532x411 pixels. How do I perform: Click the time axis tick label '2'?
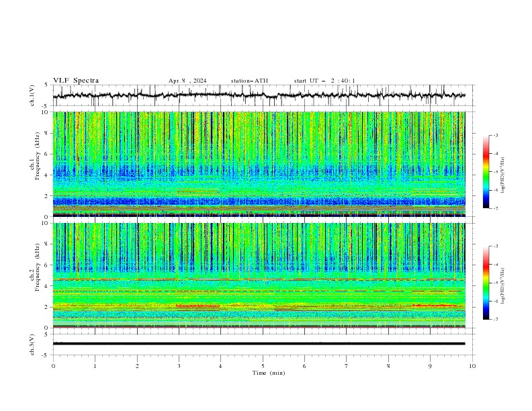tap(137, 366)
